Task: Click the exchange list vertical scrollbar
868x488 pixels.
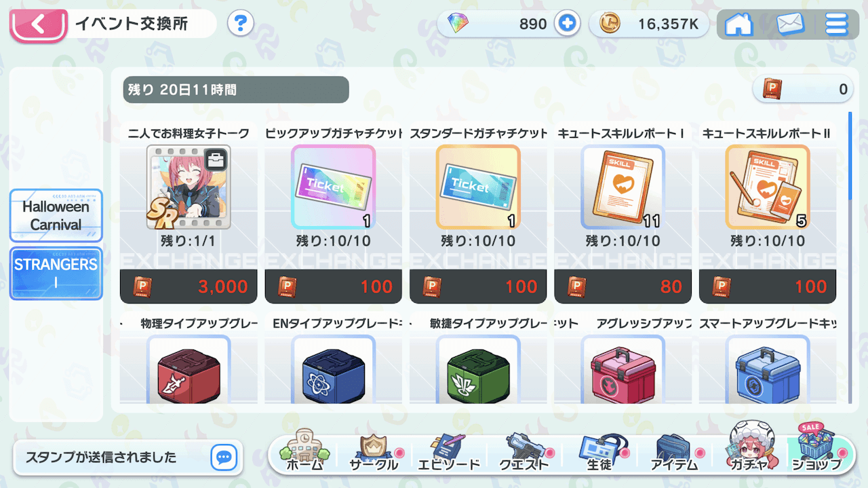Action: pos(850,258)
